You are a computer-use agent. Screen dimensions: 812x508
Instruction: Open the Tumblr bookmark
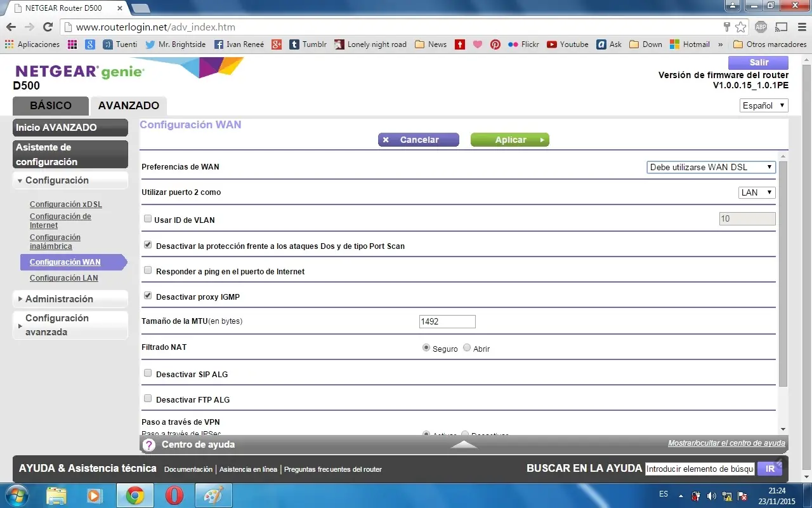tap(308, 44)
